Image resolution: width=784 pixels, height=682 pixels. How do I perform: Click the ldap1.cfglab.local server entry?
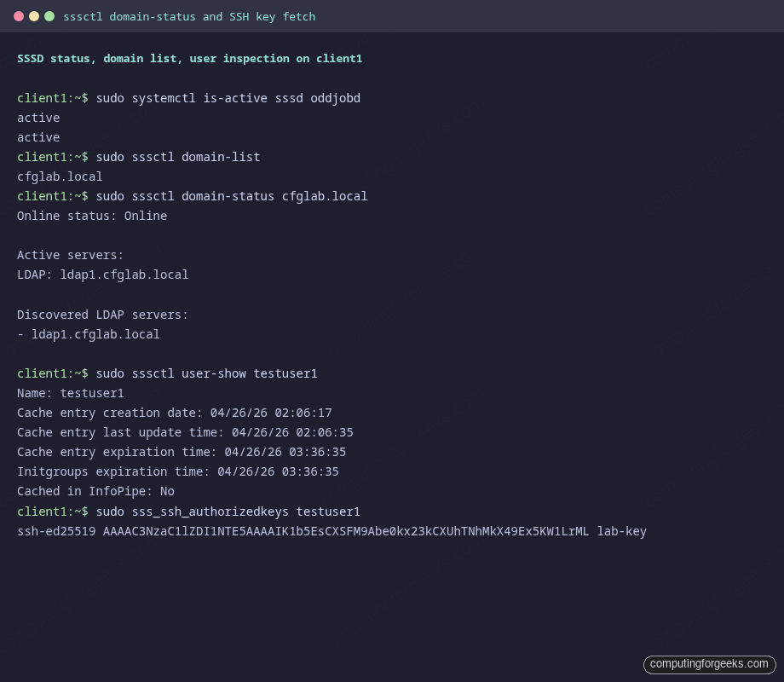(x=89, y=334)
